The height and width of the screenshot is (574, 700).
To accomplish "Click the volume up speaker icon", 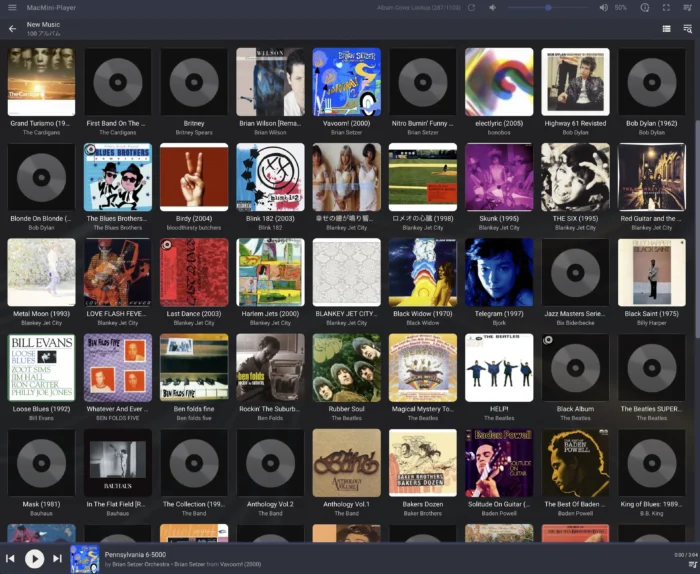I will click(603, 8).
